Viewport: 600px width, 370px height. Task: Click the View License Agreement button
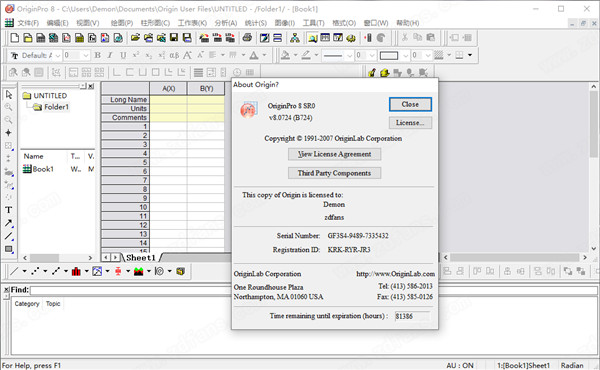pyautogui.click(x=334, y=154)
